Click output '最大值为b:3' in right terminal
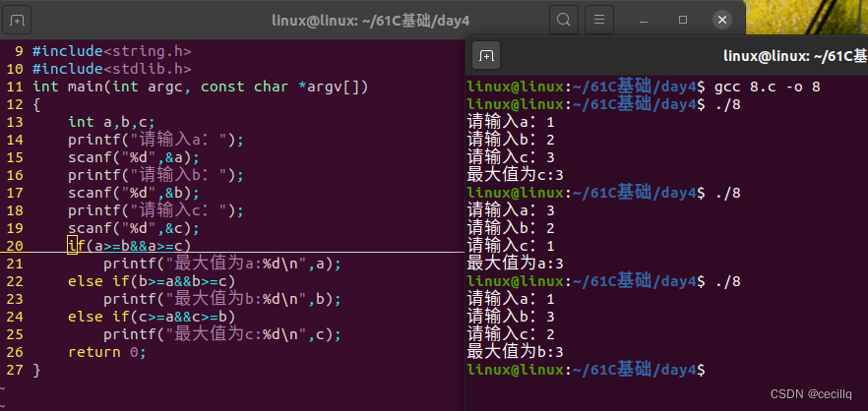Image resolution: width=868 pixels, height=411 pixels. [x=516, y=352]
